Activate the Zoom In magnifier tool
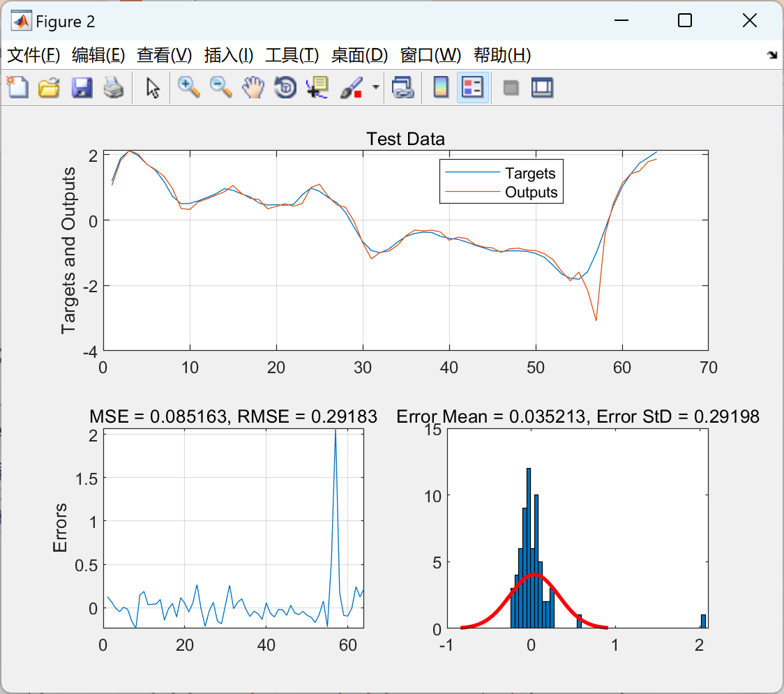The height and width of the screenshot is (694, 784). pyautogui.click(x=189, y=87)
